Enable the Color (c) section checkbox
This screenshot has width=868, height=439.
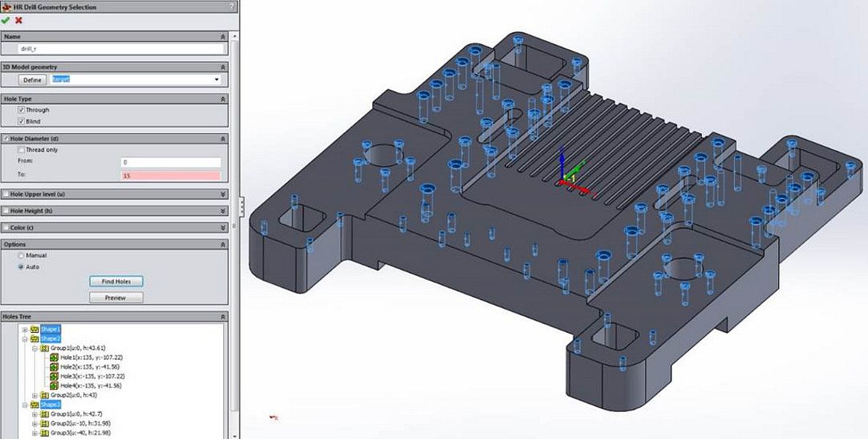6,228
